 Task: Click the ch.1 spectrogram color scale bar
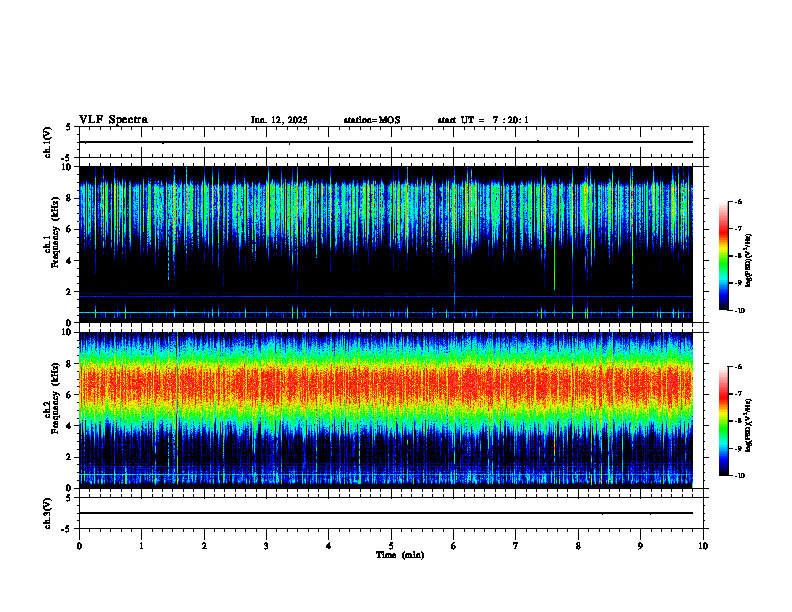(724, 256)
